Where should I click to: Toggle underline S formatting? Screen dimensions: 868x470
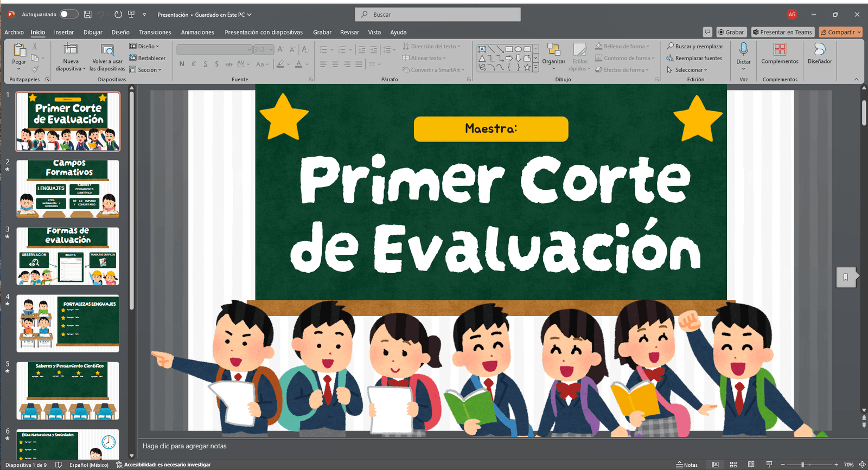[x=205, y=64]
